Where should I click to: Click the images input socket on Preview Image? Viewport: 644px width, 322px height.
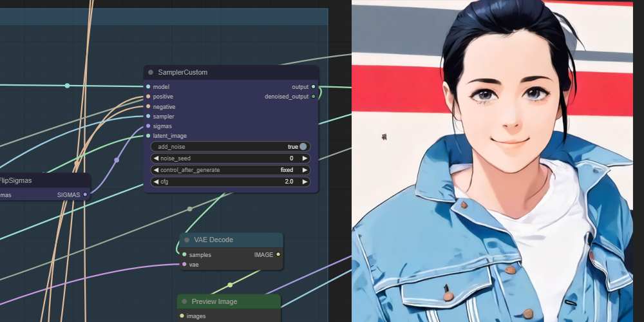pos(182,316)
